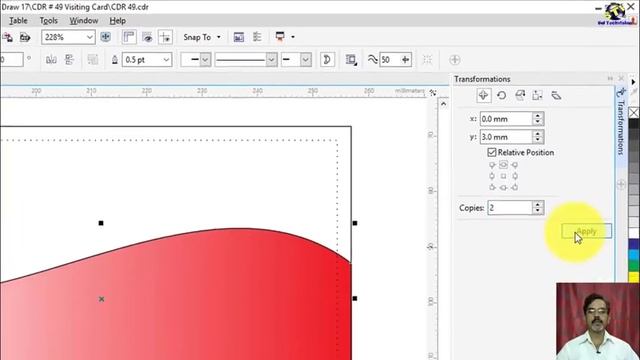Click the Copies input field
This screenshot has height=360, width=640.
[x=510, y=208]
